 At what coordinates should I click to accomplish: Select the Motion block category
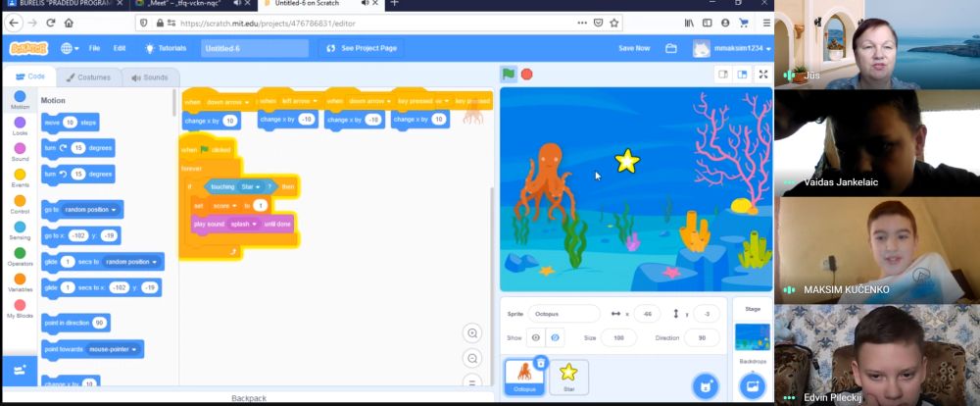click(20, 100)
